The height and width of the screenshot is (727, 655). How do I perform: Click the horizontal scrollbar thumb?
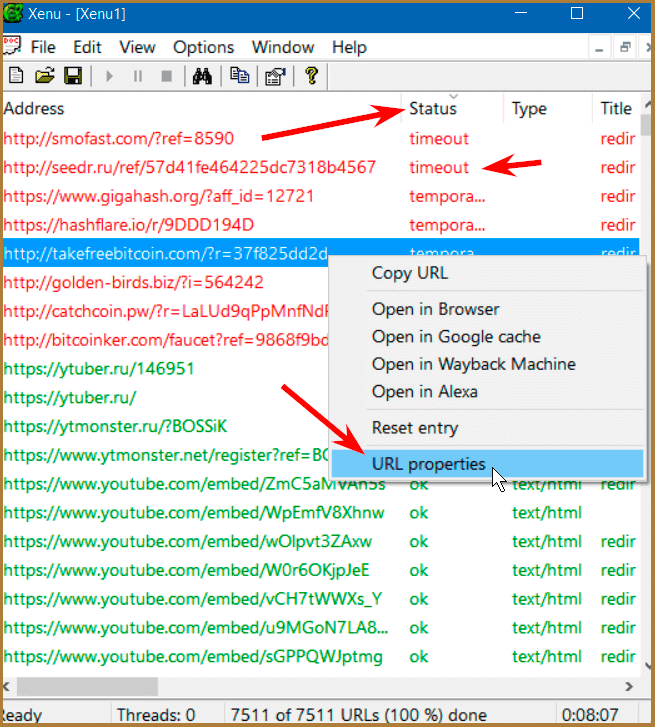(88, 686)
